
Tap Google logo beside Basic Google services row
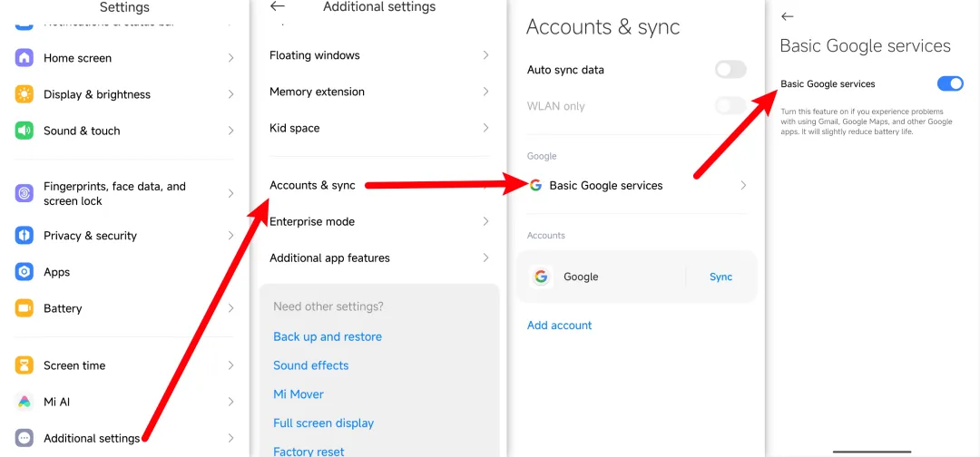click(535, 185)
